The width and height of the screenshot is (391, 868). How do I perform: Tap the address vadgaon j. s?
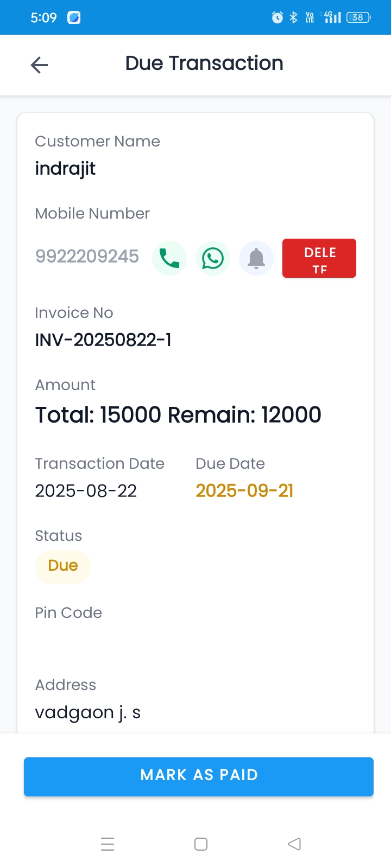[x=88, y=712]
